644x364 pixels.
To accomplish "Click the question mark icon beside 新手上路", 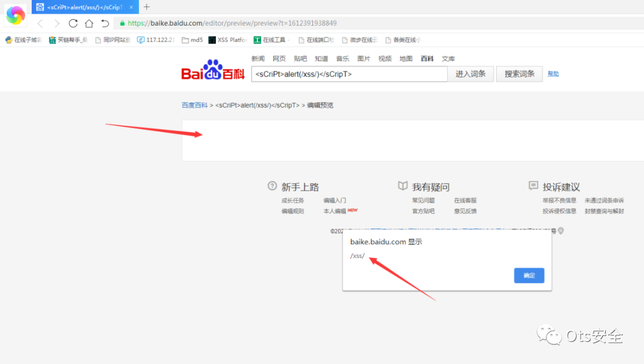I will click(272, 186).
